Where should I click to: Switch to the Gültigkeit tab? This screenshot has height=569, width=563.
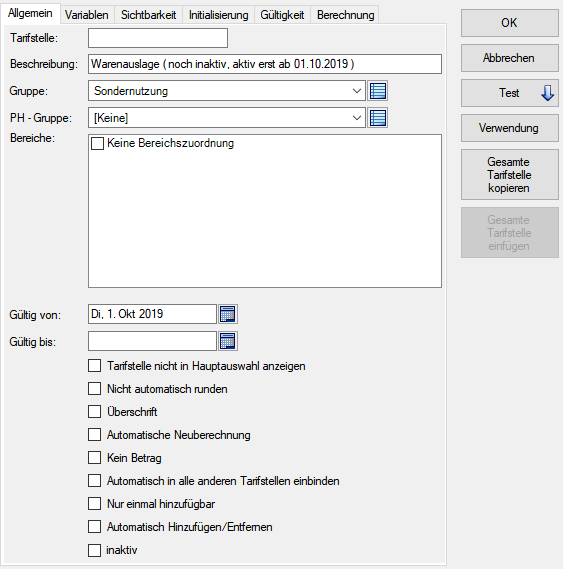282,15
